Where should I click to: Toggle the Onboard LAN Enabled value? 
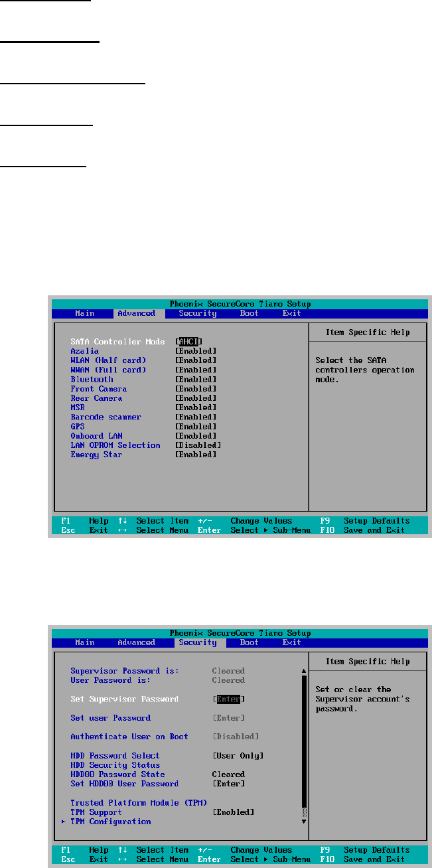pos(196,436)
